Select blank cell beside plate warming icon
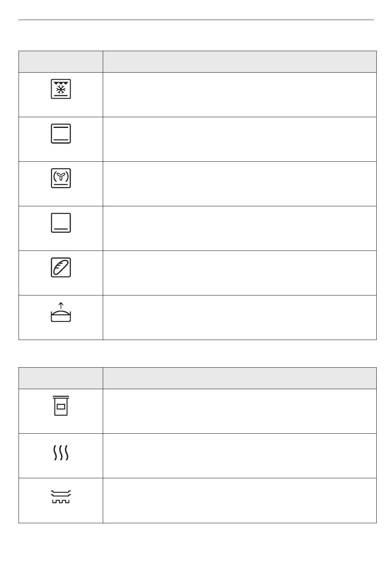This screenshot has height=567, width=392. click(x=240, y=501)
